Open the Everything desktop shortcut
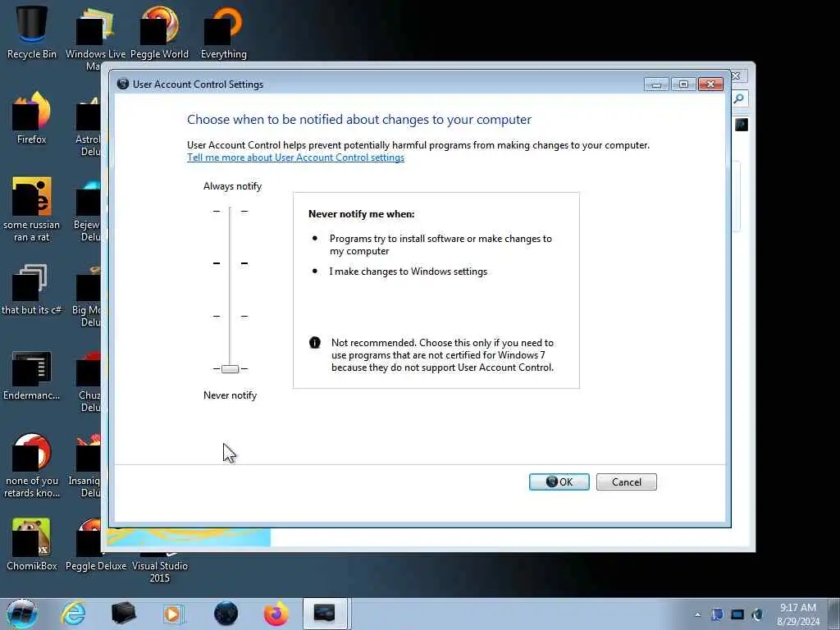Image resolution: width=840 pixels, height=630 pixels. pos(224,31)
